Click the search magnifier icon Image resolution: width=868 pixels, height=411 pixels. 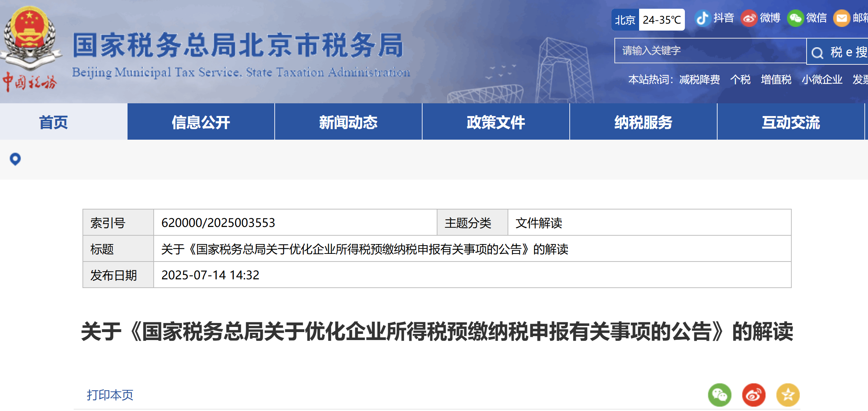[x=817, y=53]
